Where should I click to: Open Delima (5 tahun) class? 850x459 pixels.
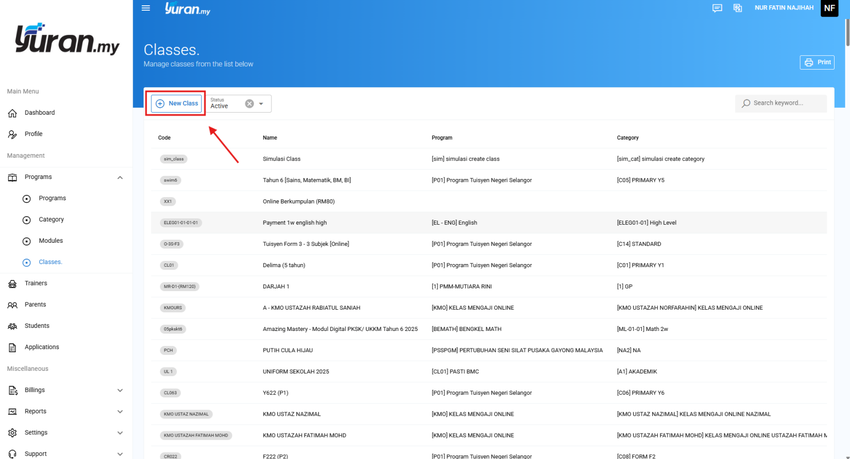[x=284, y=265]
